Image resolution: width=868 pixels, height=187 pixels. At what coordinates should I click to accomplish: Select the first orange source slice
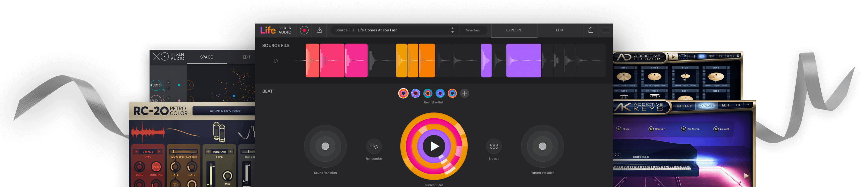tap(401, 61)
